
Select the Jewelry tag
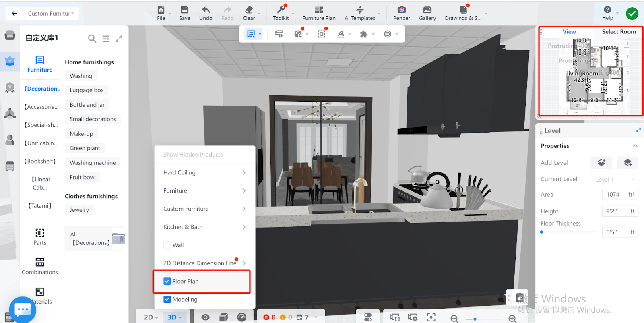click(79, 210)
